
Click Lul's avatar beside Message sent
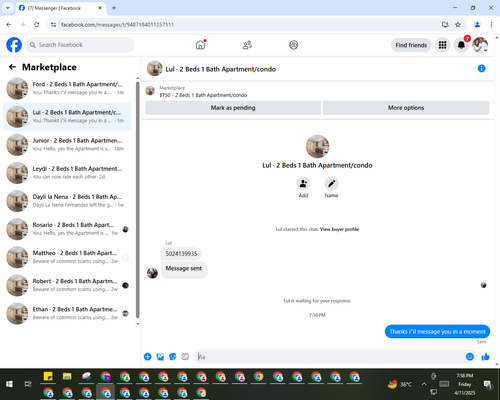152,273
